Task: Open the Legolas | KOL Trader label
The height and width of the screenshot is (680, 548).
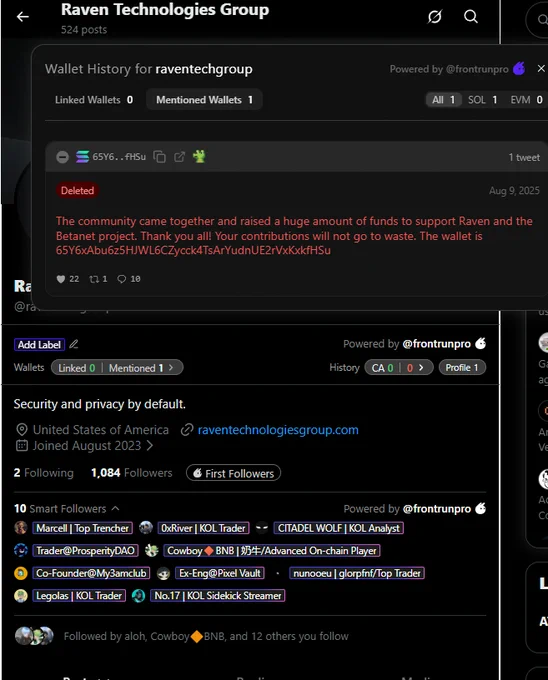Action: pyautogui.click(x=79, y=595)
